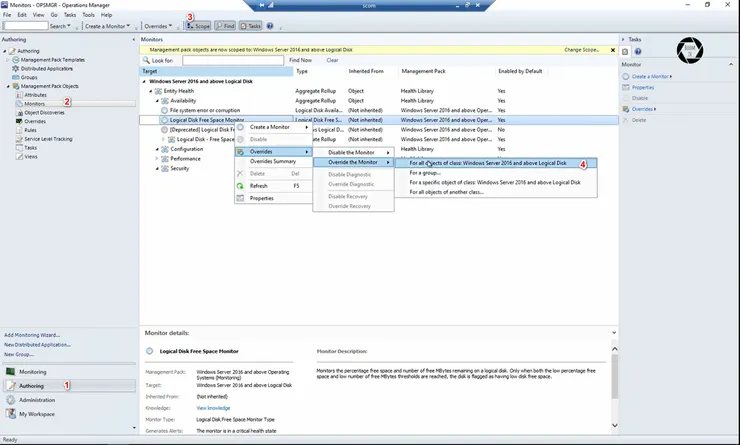The width and height of the screenshot is (740, 445).
Task: Click the Scope toolbar button
Action: (198, 26)
